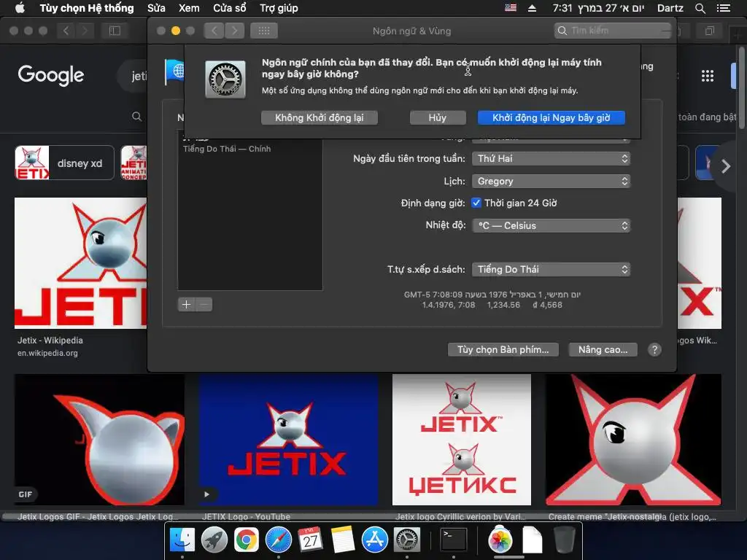The image size is (747, 560).
Task: Click Không Khởi động lại button
Action: [320, 117]
